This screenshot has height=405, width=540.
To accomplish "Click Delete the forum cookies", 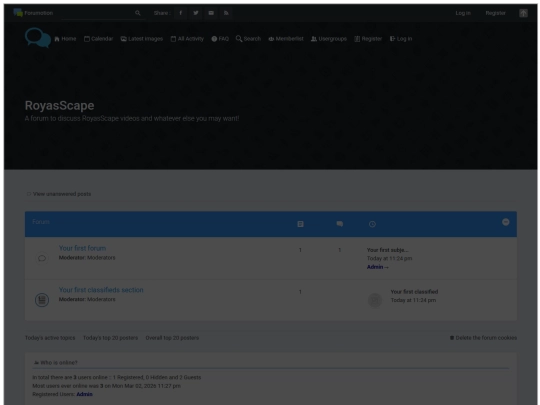I will click(484, 338).
